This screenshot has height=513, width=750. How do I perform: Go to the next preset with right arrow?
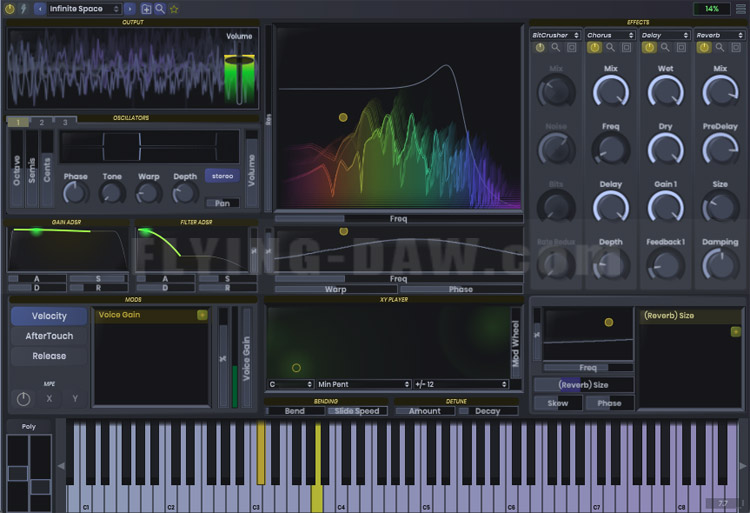(x=130, y=9)
